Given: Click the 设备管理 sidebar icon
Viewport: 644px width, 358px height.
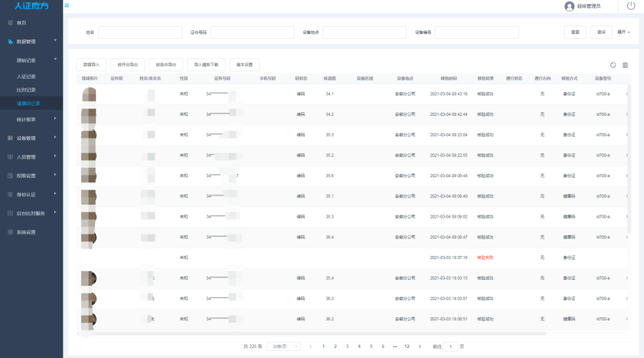Looking at the screenshot, I should 10,138.
